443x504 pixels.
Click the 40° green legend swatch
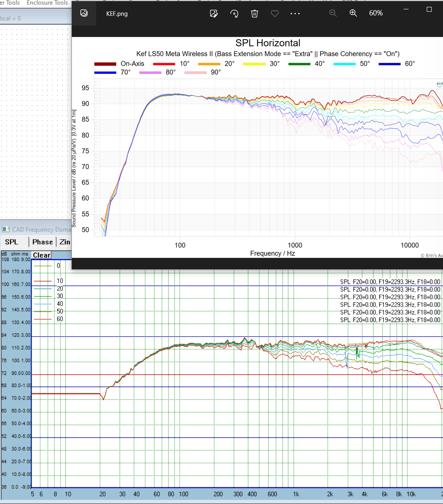click(x=299, y=64)
